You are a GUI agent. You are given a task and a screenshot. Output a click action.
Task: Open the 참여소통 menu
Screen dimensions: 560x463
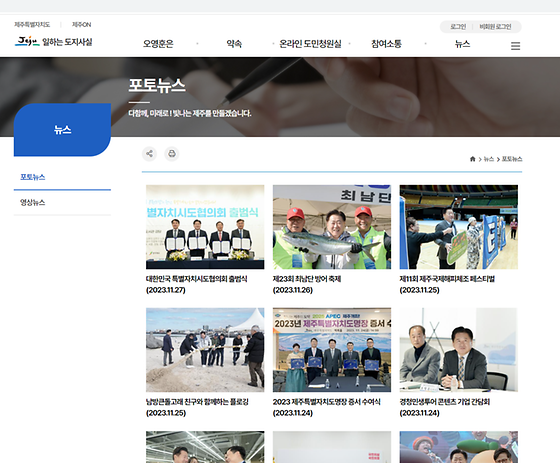coord(386,44)
